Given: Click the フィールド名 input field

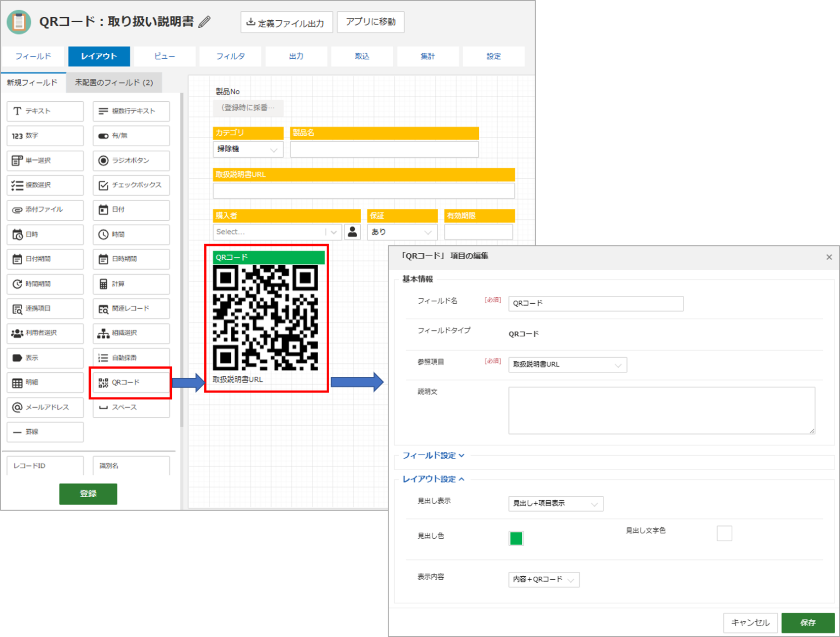Looking at the screenshot, I should (x=596, y=303).
